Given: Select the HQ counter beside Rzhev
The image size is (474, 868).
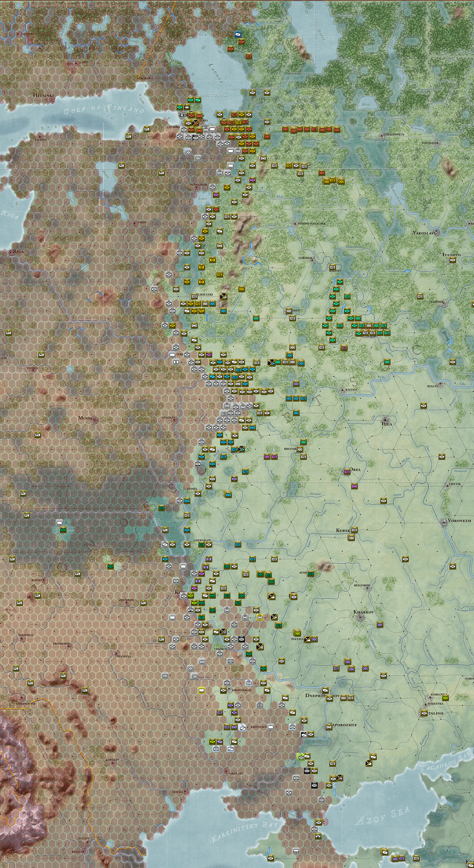Looking at the screenshot, I should coord(292,318).
